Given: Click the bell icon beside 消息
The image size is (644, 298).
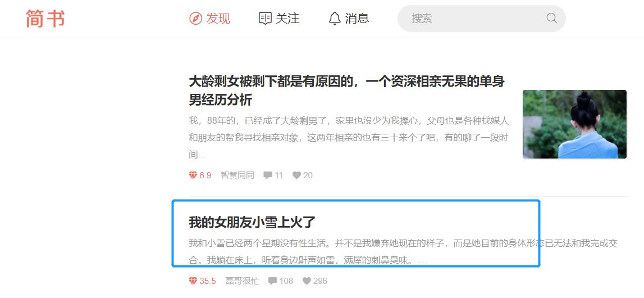Looking at the screenshot, I should click(335, 18).
